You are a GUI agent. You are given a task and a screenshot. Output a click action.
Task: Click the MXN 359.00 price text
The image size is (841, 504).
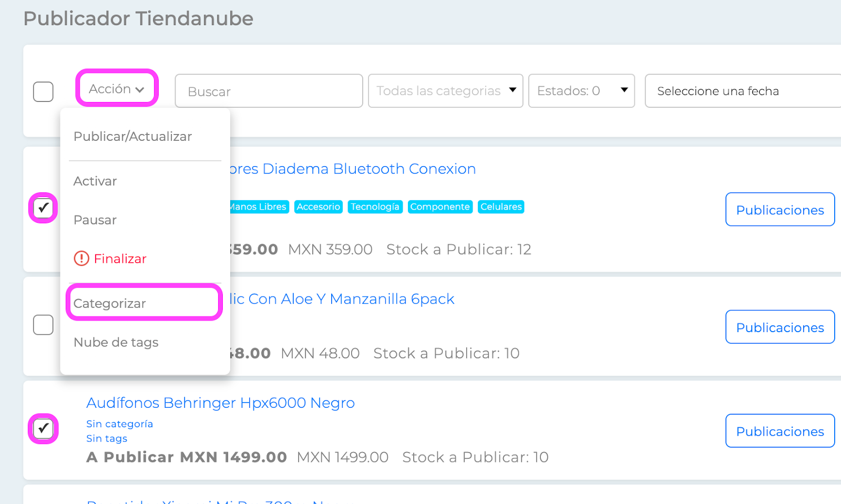click(x=331, y=250)
